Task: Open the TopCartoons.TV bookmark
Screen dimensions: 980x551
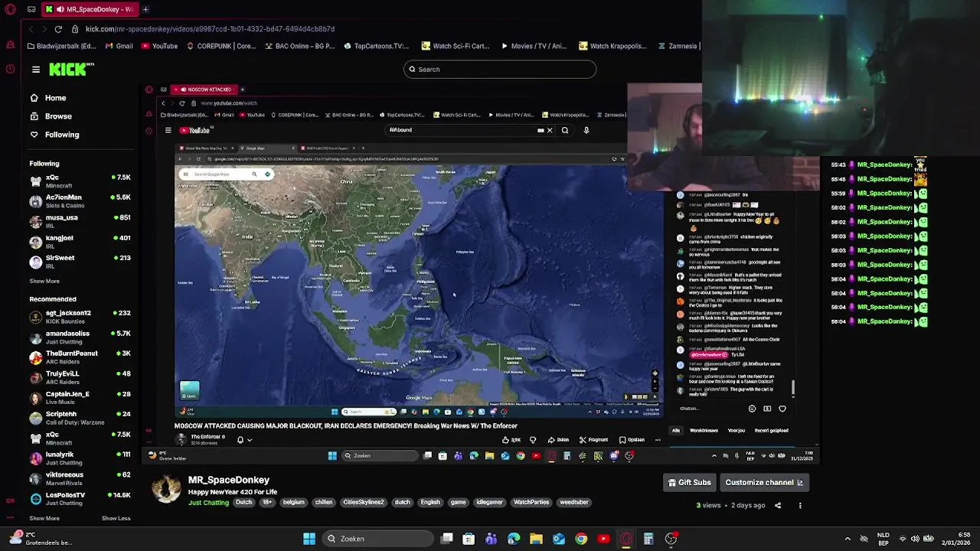Action: [x=376, y=46]
